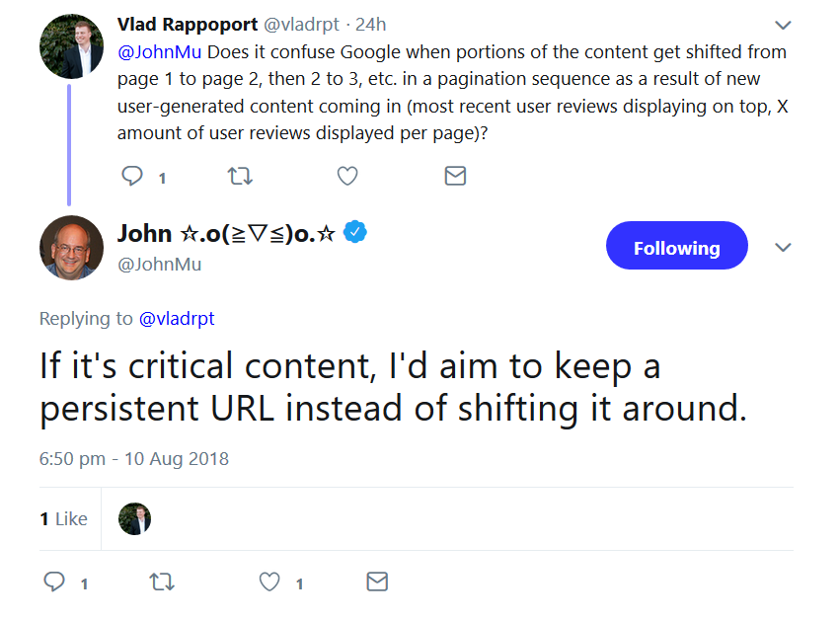Like Vlad Rappoport's tweet with heart
This screenshot has height=621, width=840.
click(x=347, y=176)
